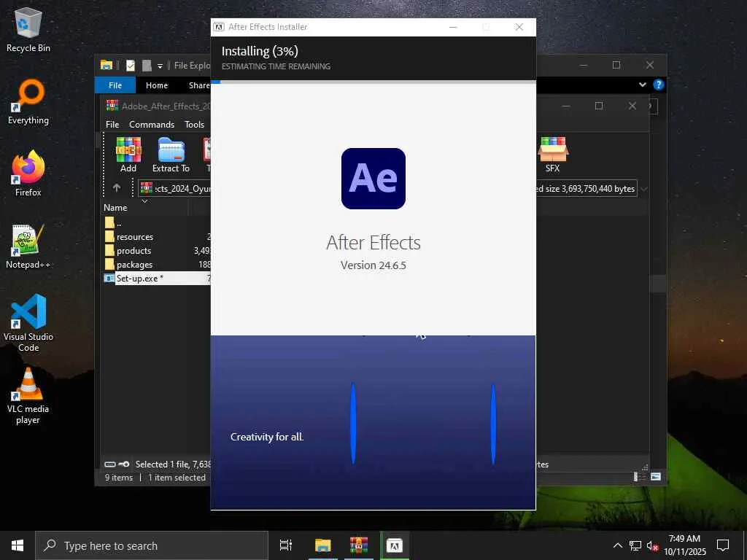This screenshot has height=560, width=747.
Task: Launch the Everything search shortcut
Action: click(x=28, y=102)
